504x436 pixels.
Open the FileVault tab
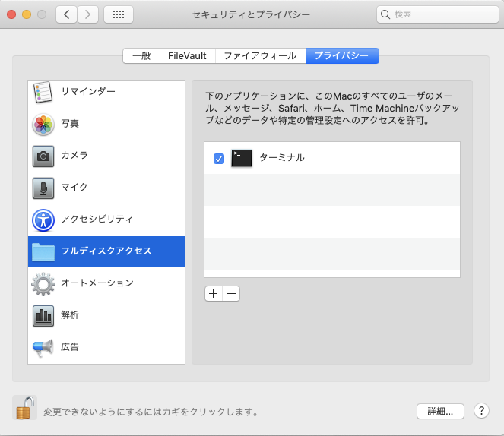pos(188,56)
